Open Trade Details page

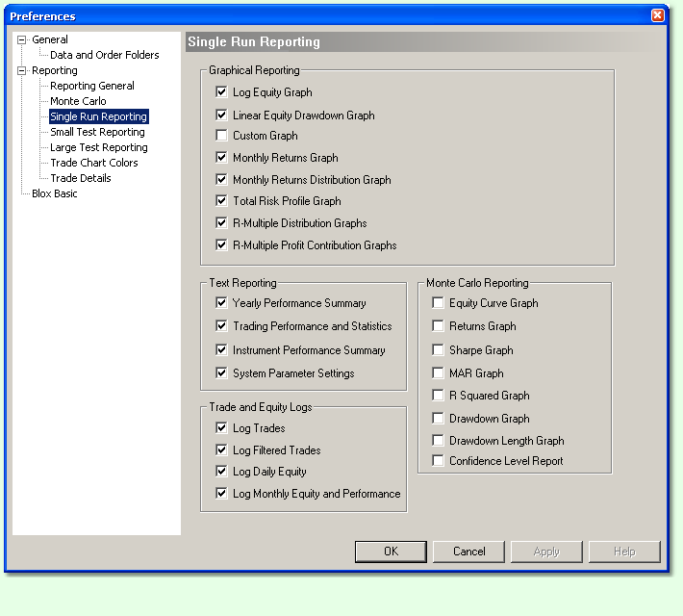click(x=81, y=178)
